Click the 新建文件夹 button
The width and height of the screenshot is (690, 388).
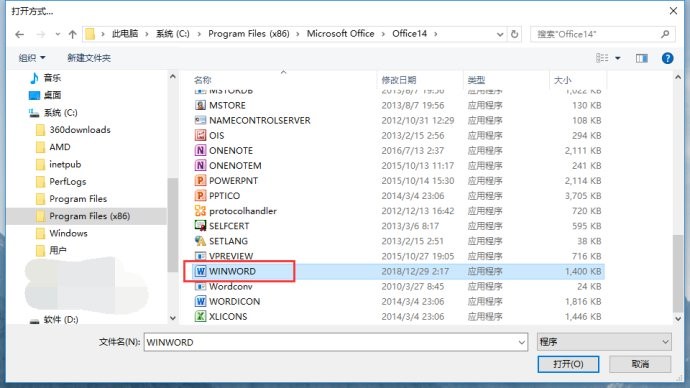point(89,58)
